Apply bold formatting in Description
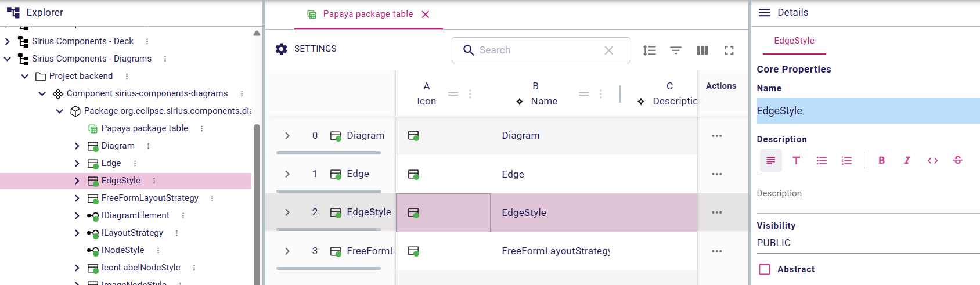 point(882,161)
